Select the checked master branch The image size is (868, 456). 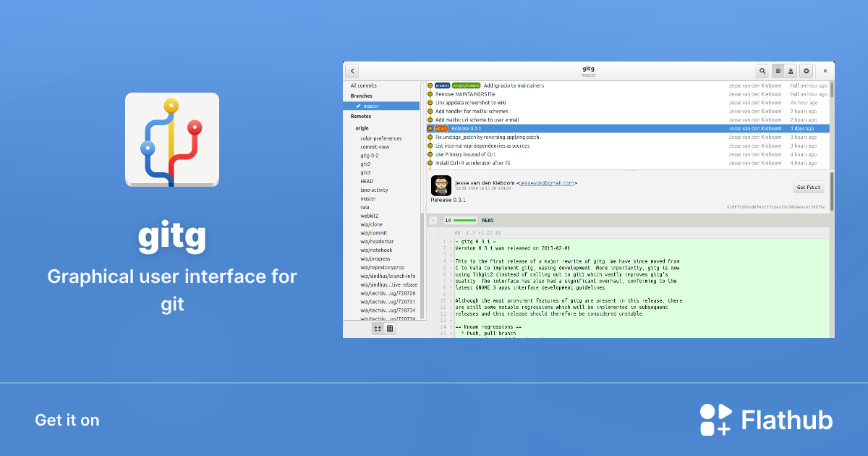tap(381, 106)
